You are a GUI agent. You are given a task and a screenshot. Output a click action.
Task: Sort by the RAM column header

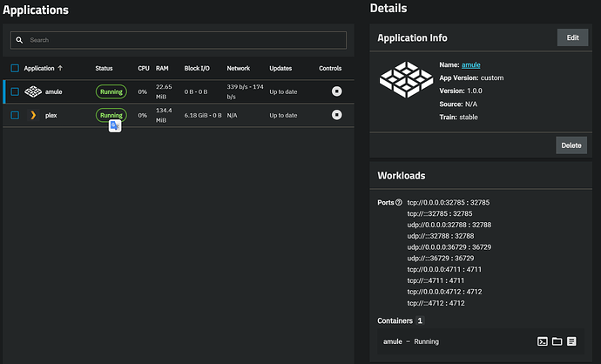[x=162, y=68]
